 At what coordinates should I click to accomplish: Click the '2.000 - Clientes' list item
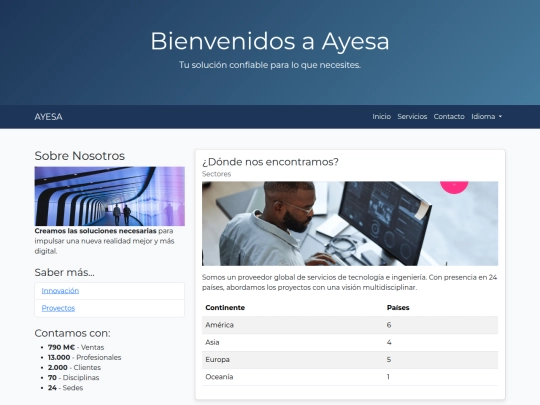pyautogui.click(x=74, y=367)
